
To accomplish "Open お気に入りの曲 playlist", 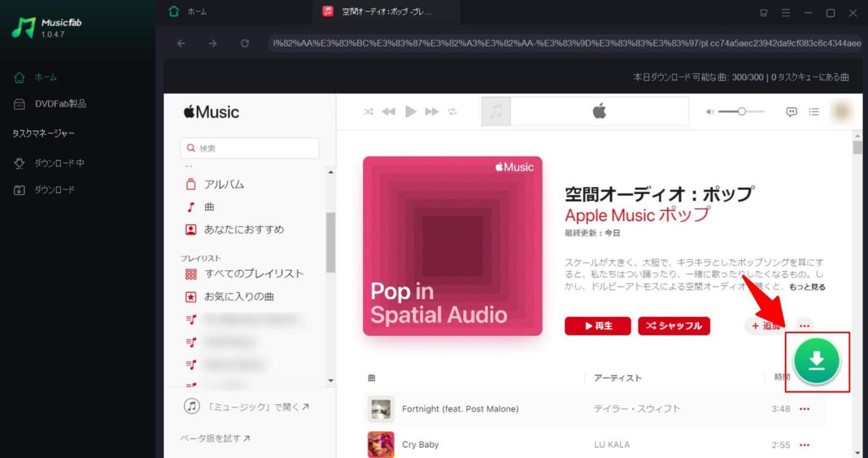I will click(229, 296).
